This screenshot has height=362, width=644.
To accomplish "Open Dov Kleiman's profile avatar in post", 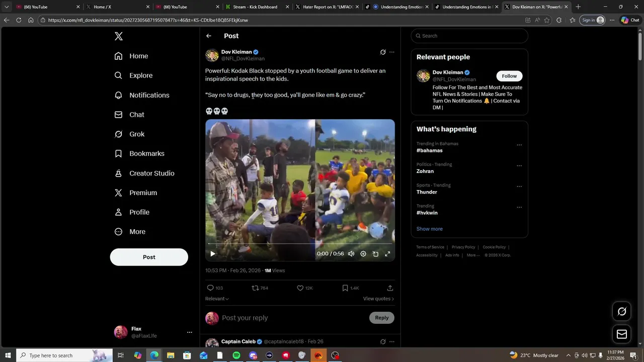I will [212, 55].
